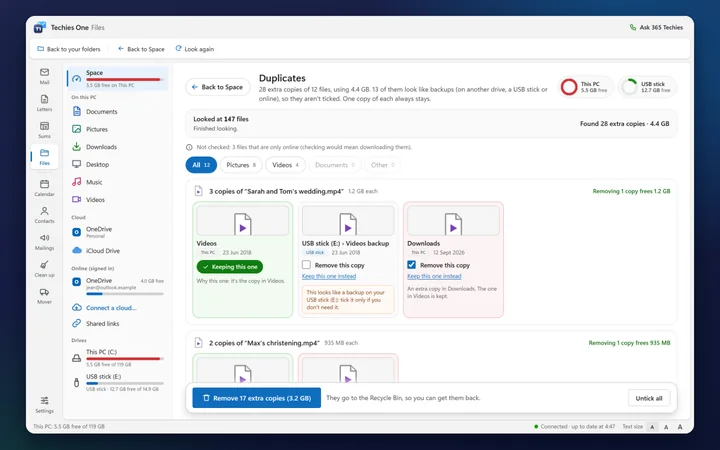Select the Videos 4 filter tab

pos(285,165)
